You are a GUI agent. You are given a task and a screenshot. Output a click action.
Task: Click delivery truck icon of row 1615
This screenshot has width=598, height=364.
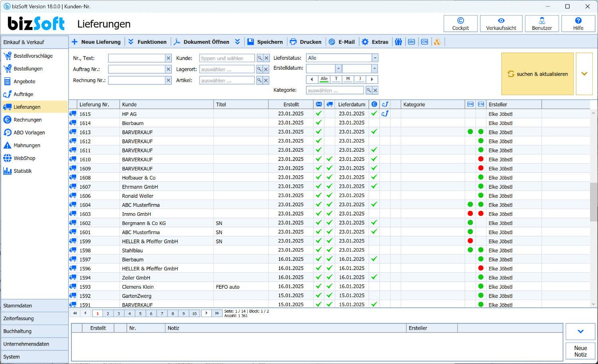73,114
